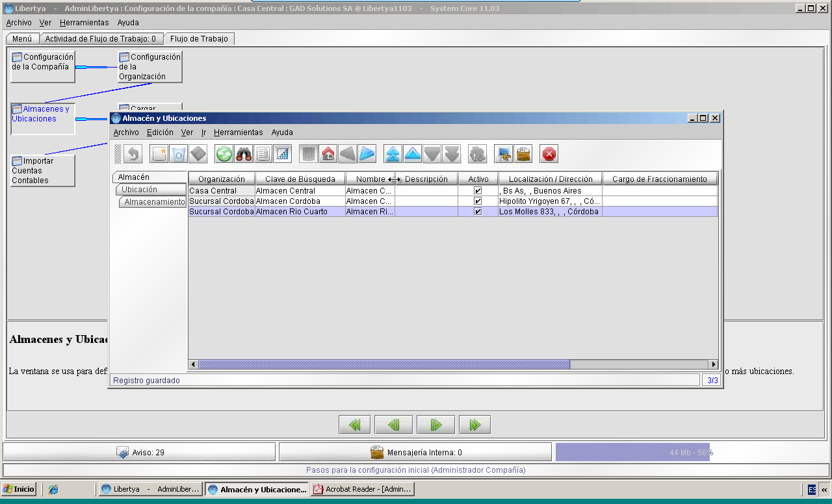Open Almacenes y Ubicaciones workflow node
The height and width of the screenshot is (504, 832).
[43, 119]
